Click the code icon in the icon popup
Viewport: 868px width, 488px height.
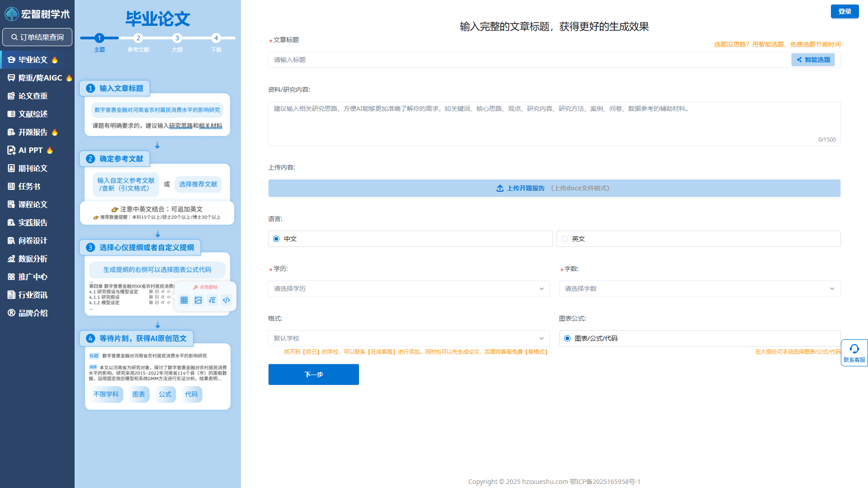[226, 300]
